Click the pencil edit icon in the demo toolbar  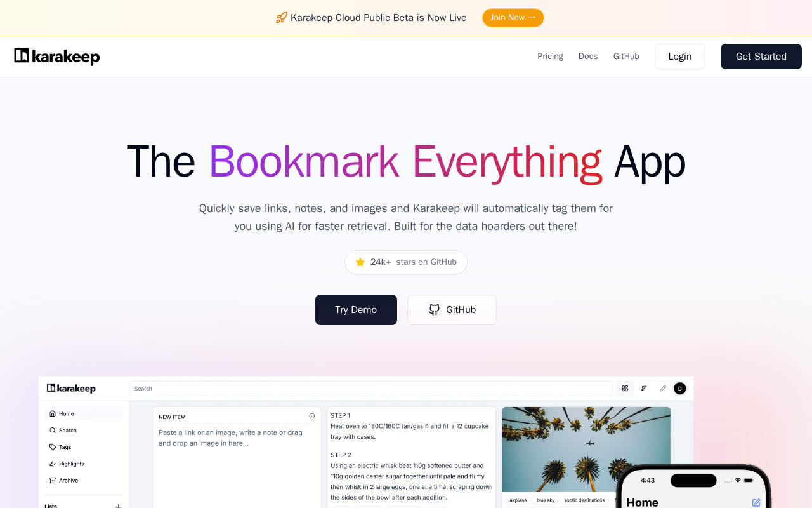(663, 389)
